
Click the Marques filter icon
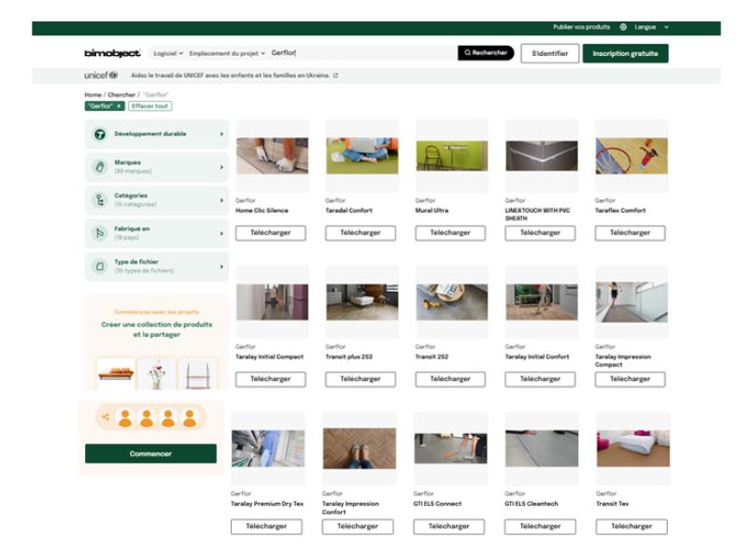click(x=100, y=167)
